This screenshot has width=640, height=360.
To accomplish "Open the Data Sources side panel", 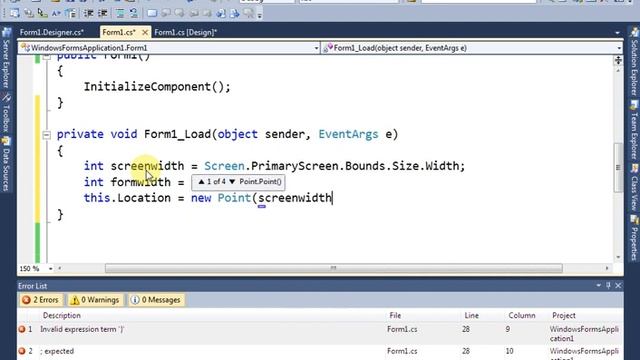I will [6, 164].
